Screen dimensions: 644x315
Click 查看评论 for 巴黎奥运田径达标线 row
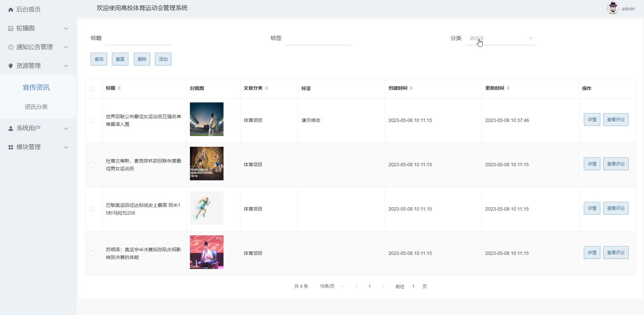point(616,208)
